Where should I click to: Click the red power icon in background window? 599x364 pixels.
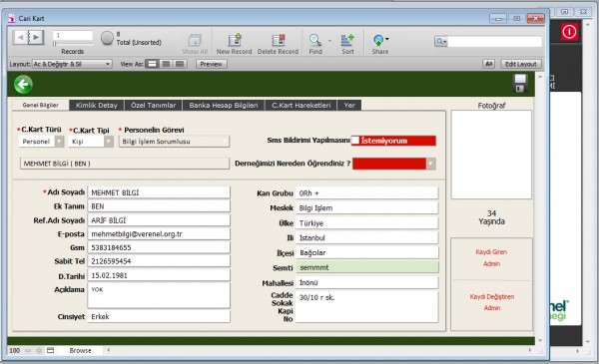coord(569,31)
